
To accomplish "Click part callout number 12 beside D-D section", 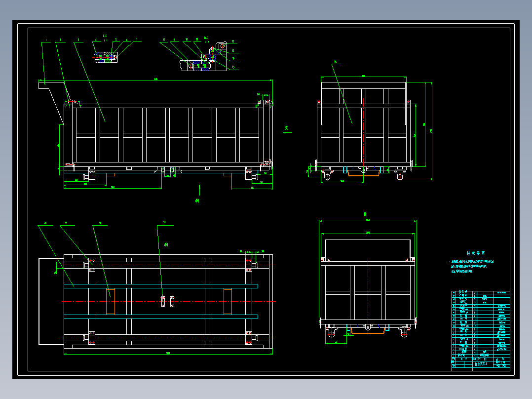I will [x=233, y=41].
